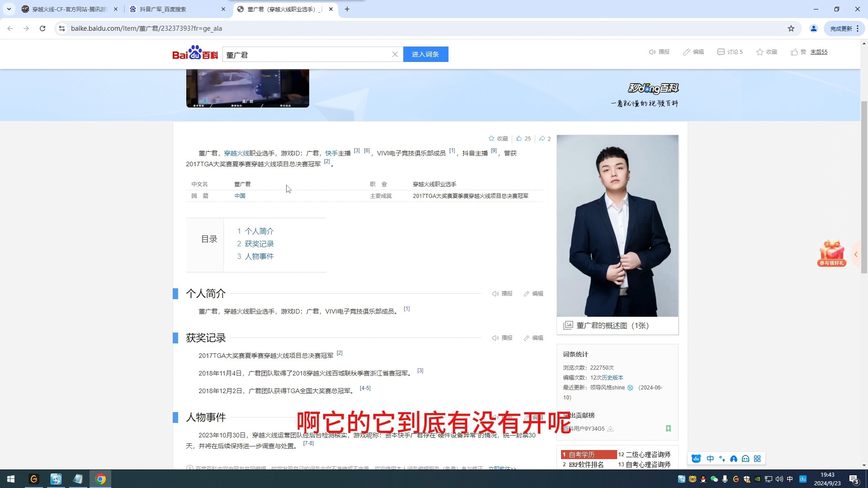Open the volume control in the tray
Viewport: 868px width, 488px height.
coord(779,479)
